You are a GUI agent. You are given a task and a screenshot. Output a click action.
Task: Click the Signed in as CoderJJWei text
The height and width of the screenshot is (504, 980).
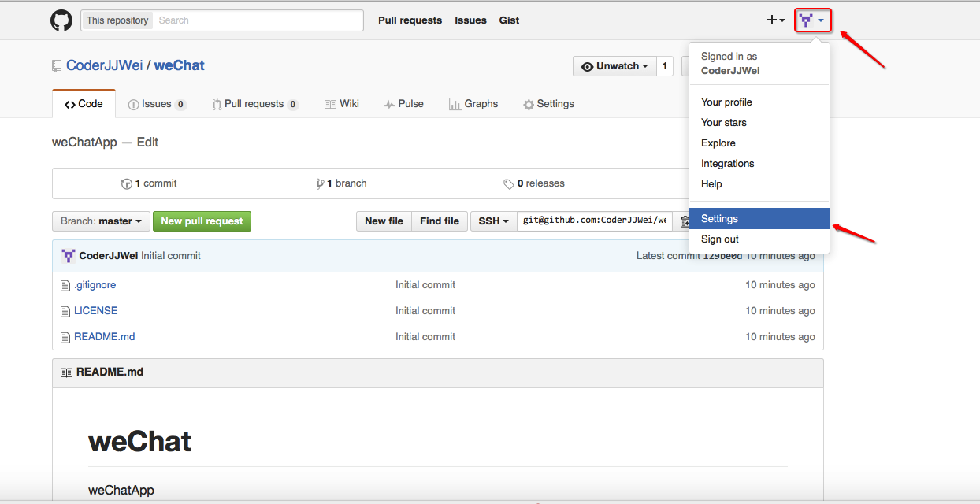[730, 64]
